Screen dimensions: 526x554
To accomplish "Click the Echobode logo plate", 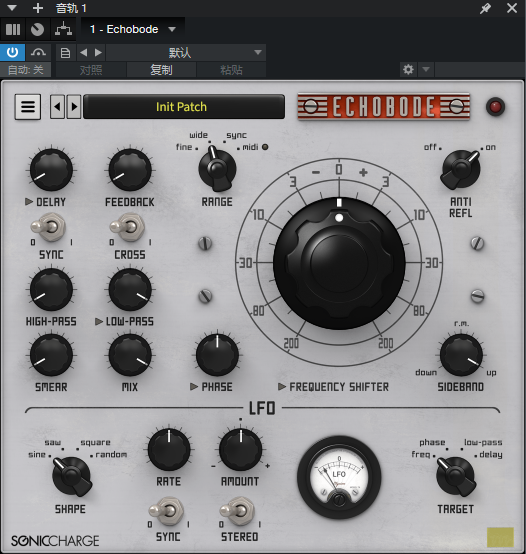I will click(384, 106).
